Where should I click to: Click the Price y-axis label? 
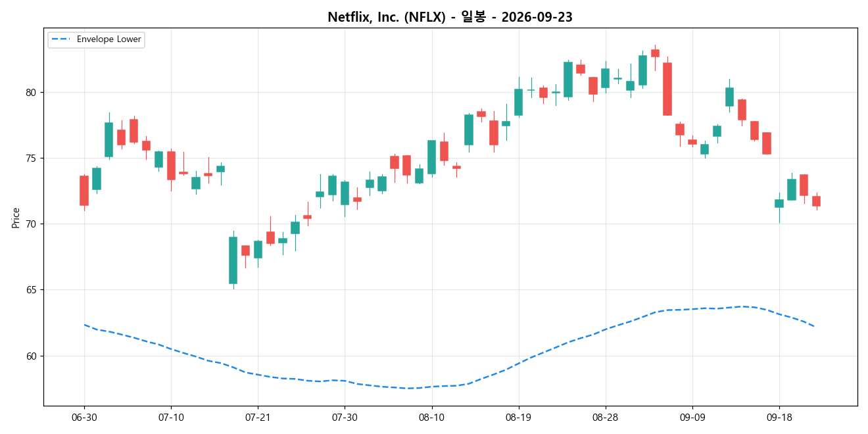click(x=15, y=217)
